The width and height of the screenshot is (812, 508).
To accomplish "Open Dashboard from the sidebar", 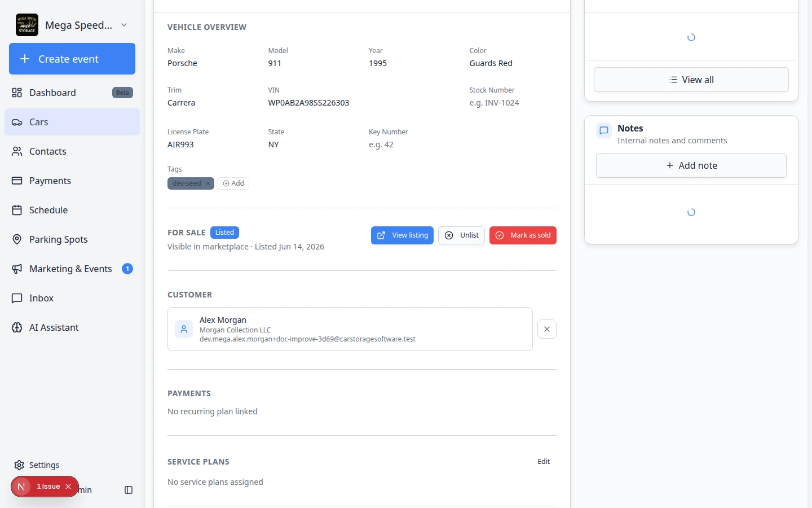I will 72,93.
